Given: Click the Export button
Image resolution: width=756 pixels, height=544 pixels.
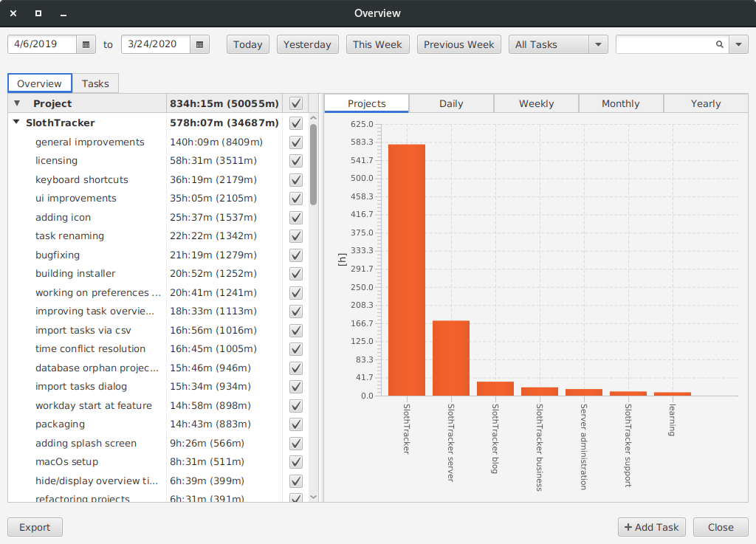Looking at the screenshot, I should (x=35, y=527).
